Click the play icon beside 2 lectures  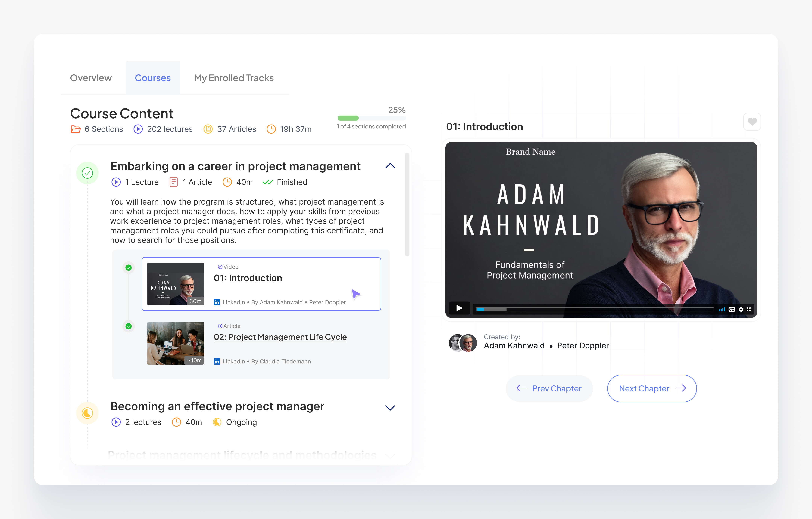pyautogui.click(x=116, y=422)
